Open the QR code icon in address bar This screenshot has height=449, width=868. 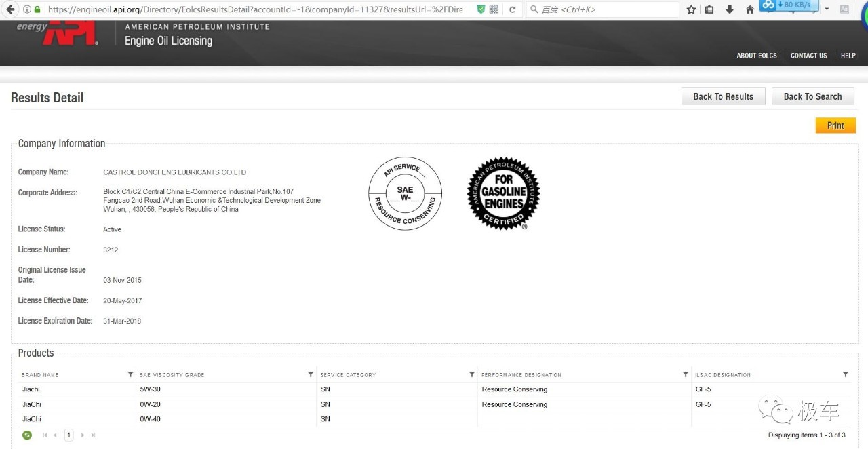pyautogui.click(x=494, y=9)
